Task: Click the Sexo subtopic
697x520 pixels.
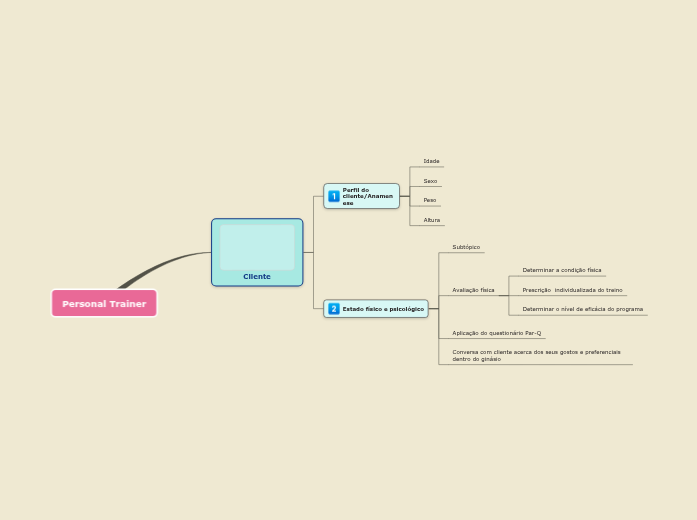Action: click(430, 181)
